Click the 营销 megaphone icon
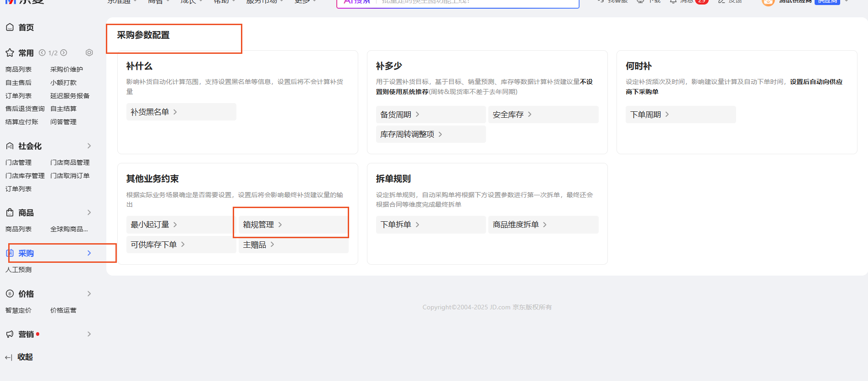The height and width of the screenshot is (381, 868). [x=10, y=334]
